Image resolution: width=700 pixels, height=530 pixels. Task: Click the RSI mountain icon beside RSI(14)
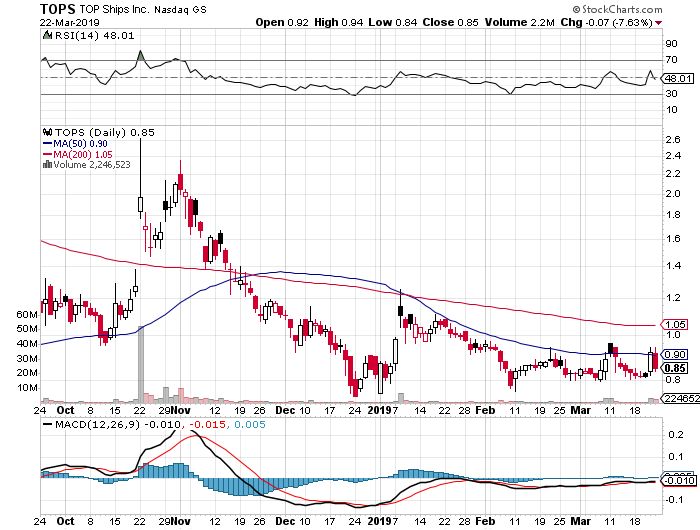pos(47,35)
